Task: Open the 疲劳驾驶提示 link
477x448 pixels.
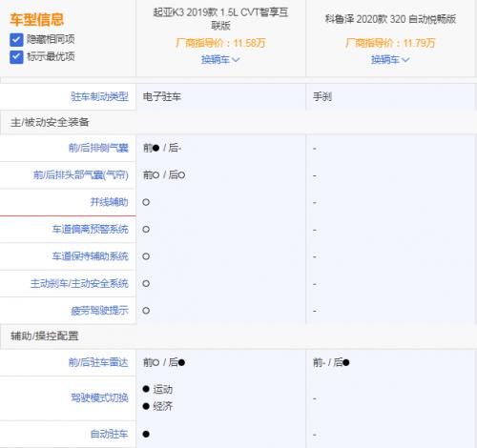Action: (99, 311)
